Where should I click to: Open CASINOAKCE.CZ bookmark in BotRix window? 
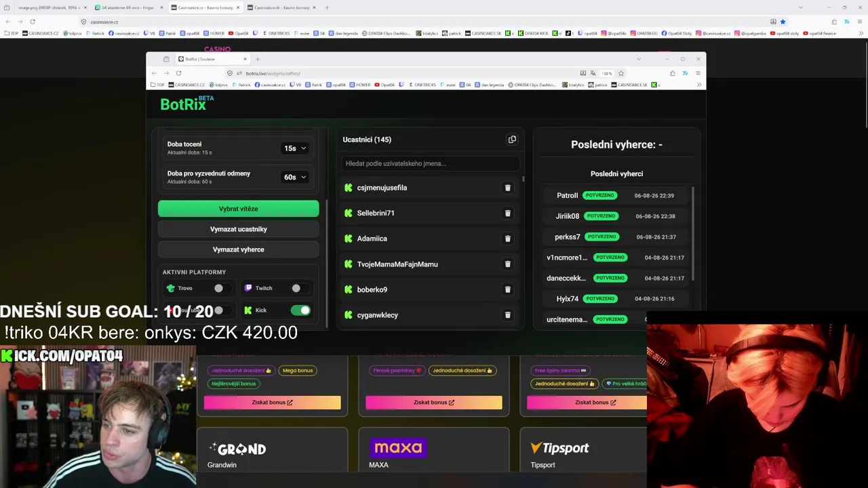point(186,85)
